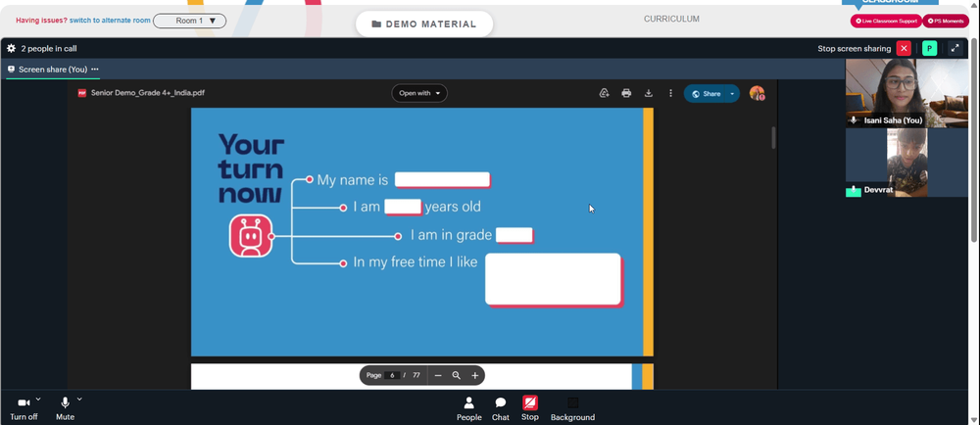Click the 'Having issues?' text
Image resolution: width=980 pixels, height=425 pixels.
[41, 21]
